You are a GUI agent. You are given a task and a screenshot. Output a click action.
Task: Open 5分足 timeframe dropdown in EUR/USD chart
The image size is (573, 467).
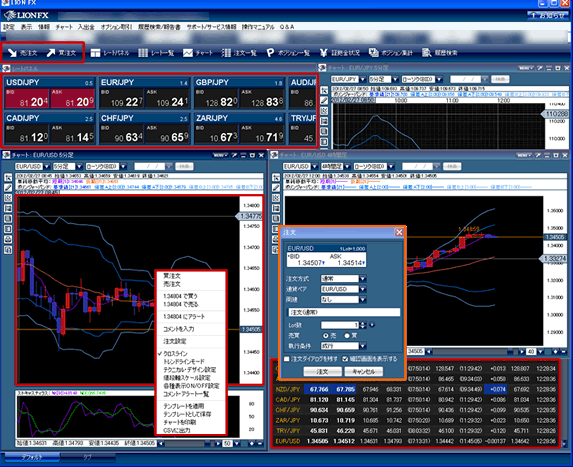(x=79, y=167)
